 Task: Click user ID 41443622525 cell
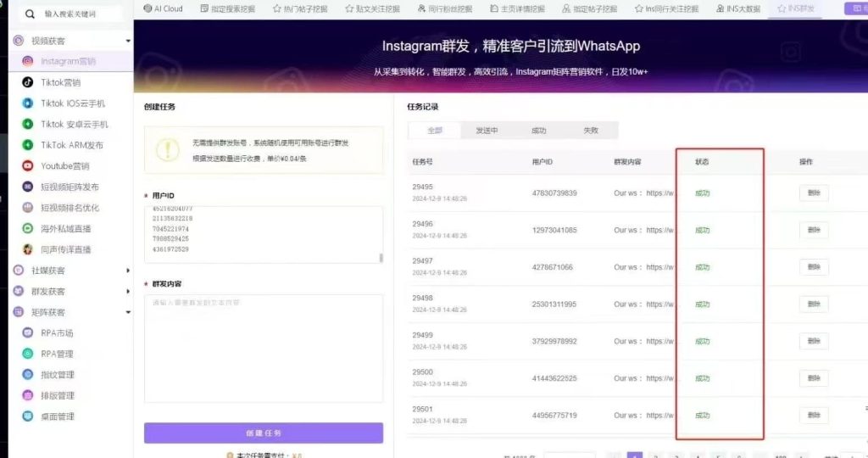click(x=554, y=379)
